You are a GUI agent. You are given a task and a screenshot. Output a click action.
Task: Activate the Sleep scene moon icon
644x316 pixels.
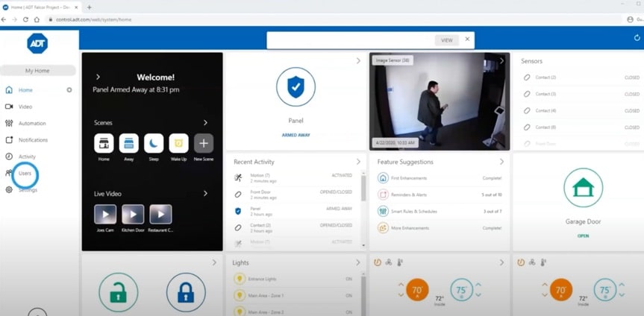click(154, 143)
